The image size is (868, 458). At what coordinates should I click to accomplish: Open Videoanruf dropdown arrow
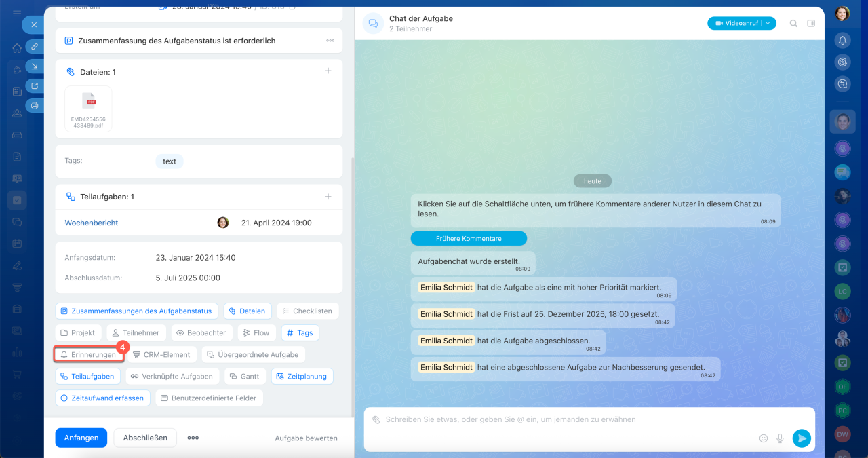pyautogui.click(x=768, y=23)
